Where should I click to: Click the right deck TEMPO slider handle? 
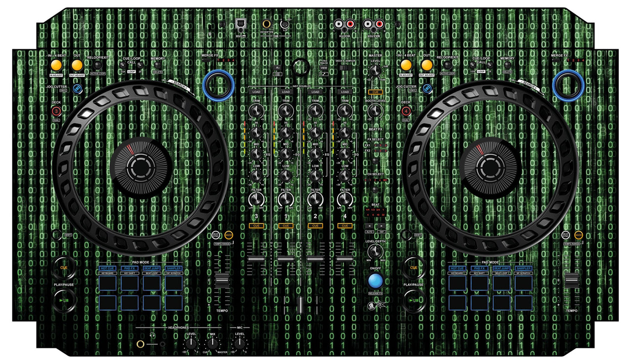point(572,280)
